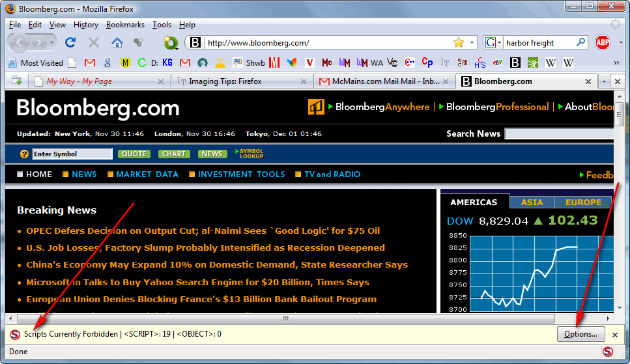Select the EUROPE market tab
The width and height of the screenshot is (630, 364).
[x=583, y=202]
